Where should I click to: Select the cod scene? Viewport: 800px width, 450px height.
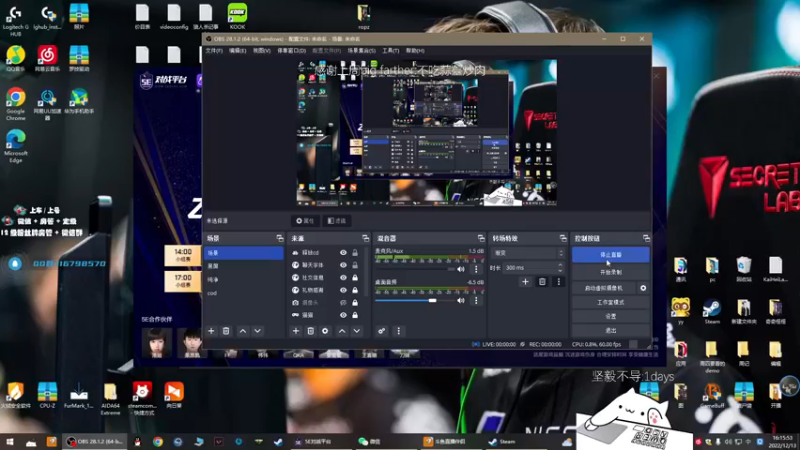[x=243, y=293]
